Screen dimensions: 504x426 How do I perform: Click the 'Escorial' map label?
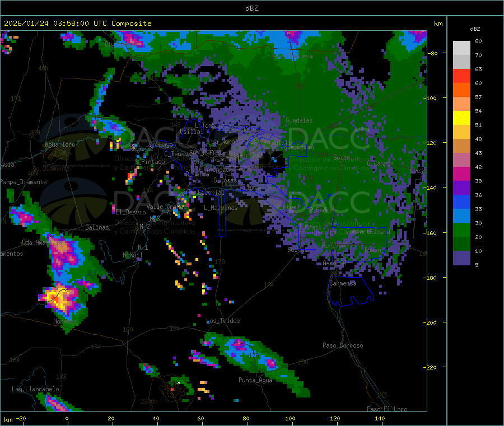[x=211, y=193]
